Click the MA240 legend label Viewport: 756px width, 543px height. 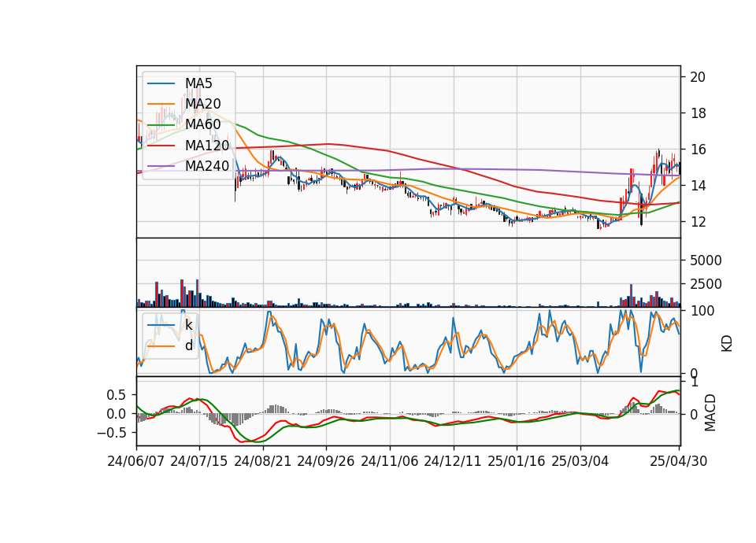click(207, 166)
